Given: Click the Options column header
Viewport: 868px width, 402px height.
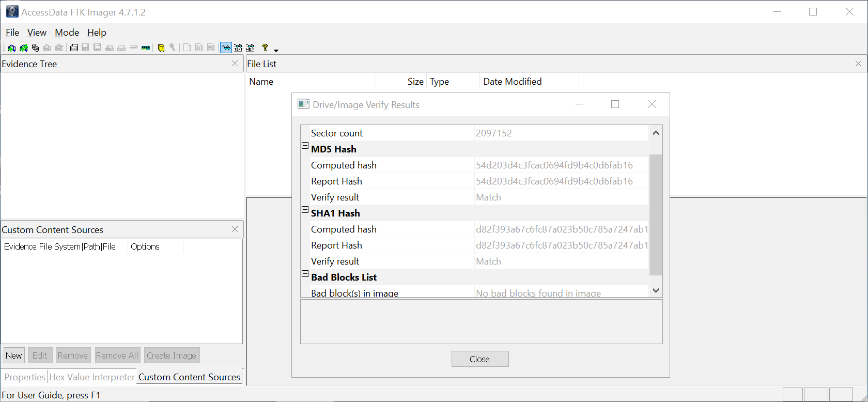Looking at the screenshot, I should (156, 246).
